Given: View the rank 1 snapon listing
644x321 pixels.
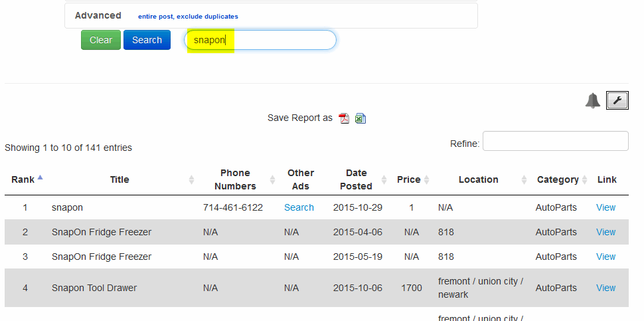Looking at the screenshot, I should tap(605, 207).
